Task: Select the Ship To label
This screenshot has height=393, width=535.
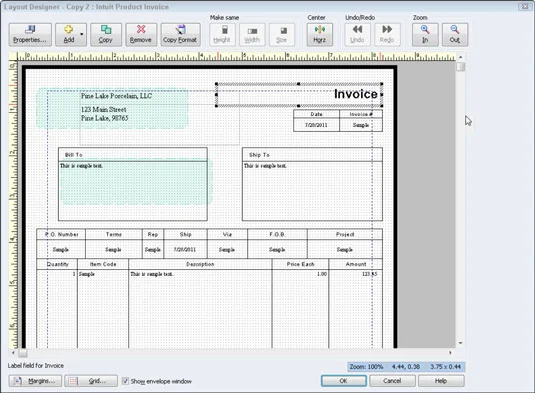Action: point(259,155)
